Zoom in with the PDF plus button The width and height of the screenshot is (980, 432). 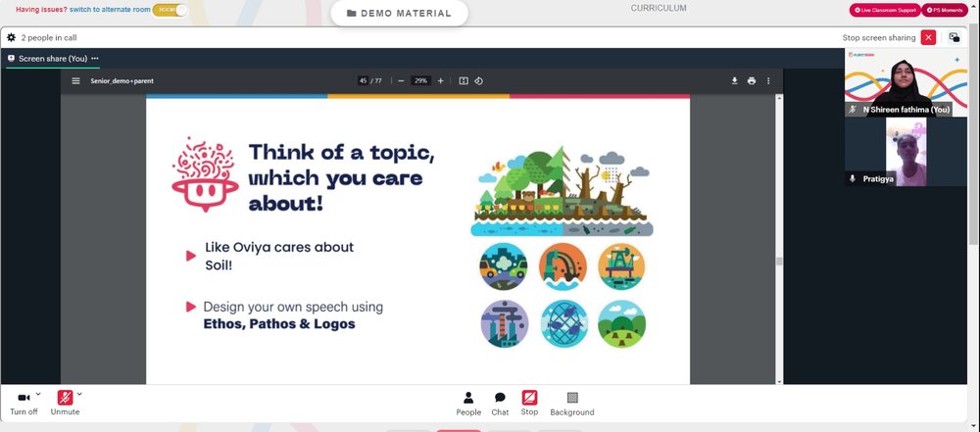tap(441, 80)
